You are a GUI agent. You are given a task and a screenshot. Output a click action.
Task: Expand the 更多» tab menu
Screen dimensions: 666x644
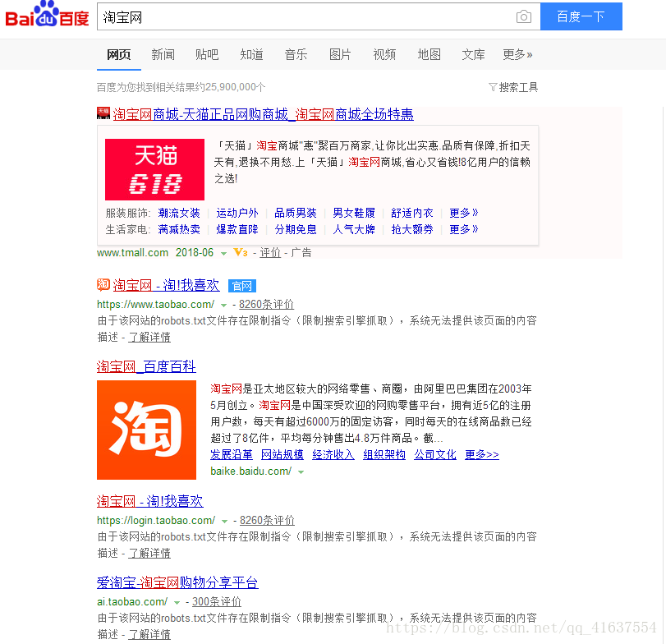point(517,54)
